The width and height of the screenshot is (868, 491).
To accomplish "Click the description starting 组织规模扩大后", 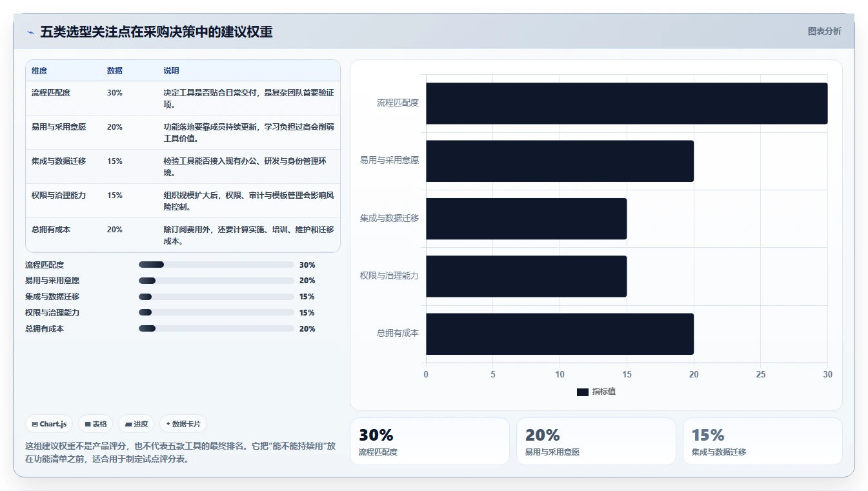I will click(248, 201).
